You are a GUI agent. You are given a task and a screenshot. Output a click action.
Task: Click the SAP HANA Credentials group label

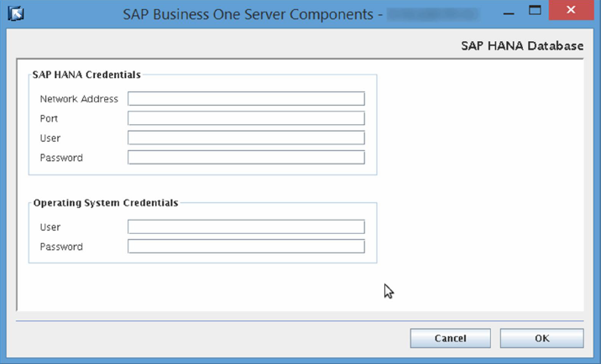86,75
